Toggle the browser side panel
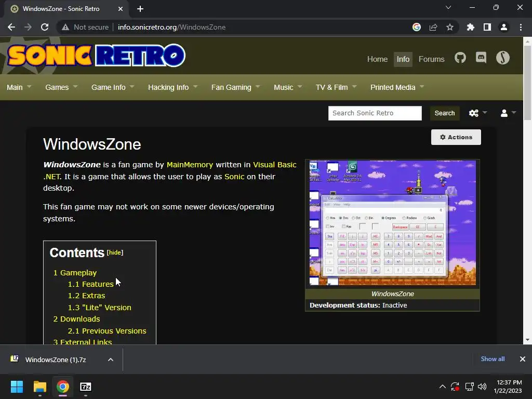This screenshot has width=532, height=399. point(487,27)
